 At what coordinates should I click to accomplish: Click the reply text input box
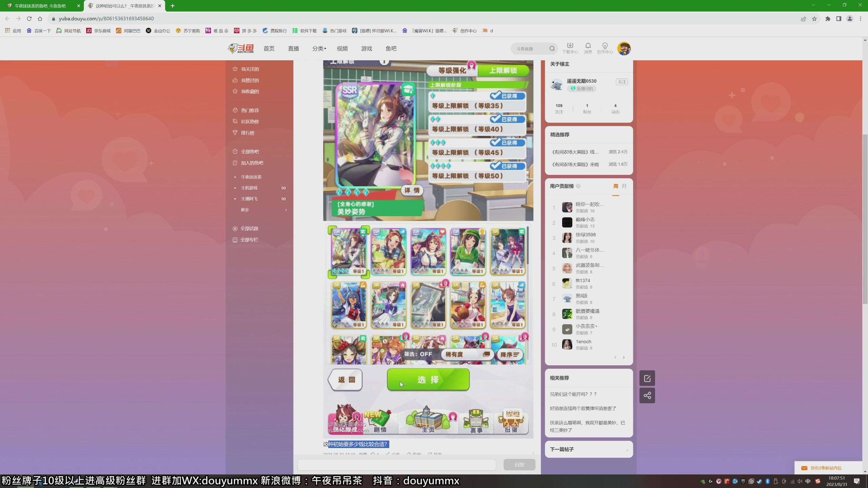coord(397,465)
